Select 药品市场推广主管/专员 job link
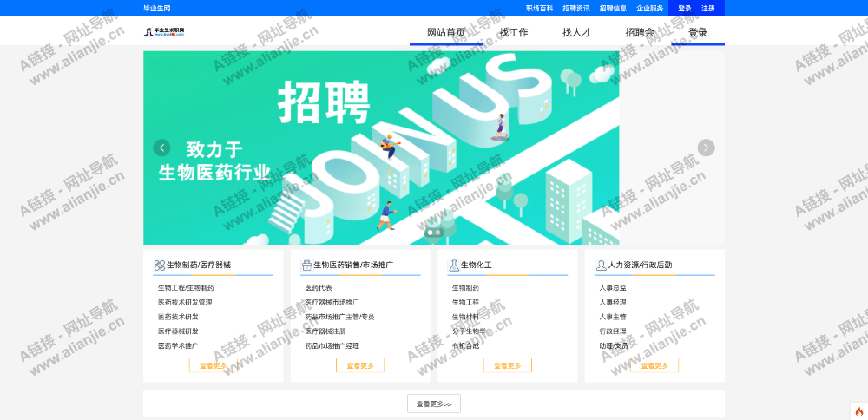 coord(340,317)
